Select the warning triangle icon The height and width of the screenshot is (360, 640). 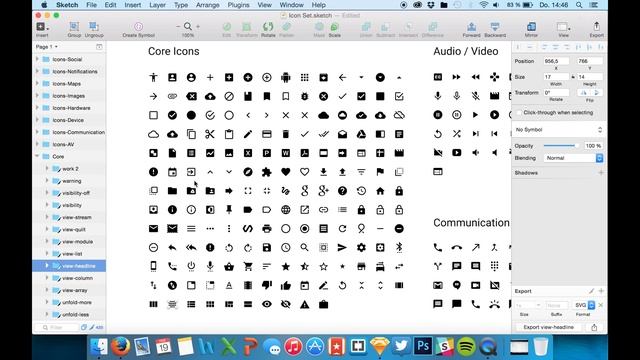click(304, 304)
